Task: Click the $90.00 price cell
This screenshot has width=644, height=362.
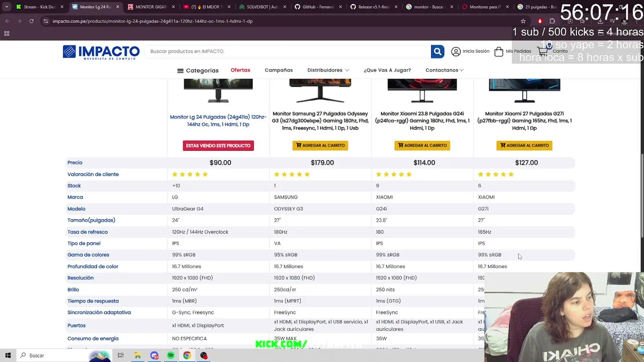Action: tap(220, 162)
